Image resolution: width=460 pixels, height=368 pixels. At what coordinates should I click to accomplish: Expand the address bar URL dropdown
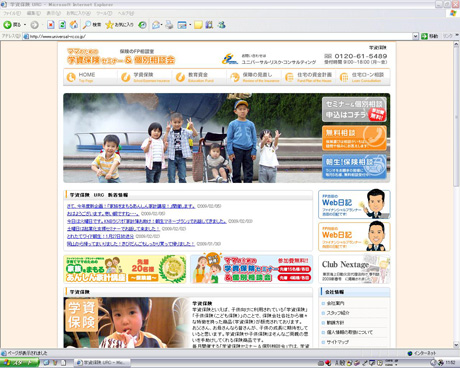point(415,36)
